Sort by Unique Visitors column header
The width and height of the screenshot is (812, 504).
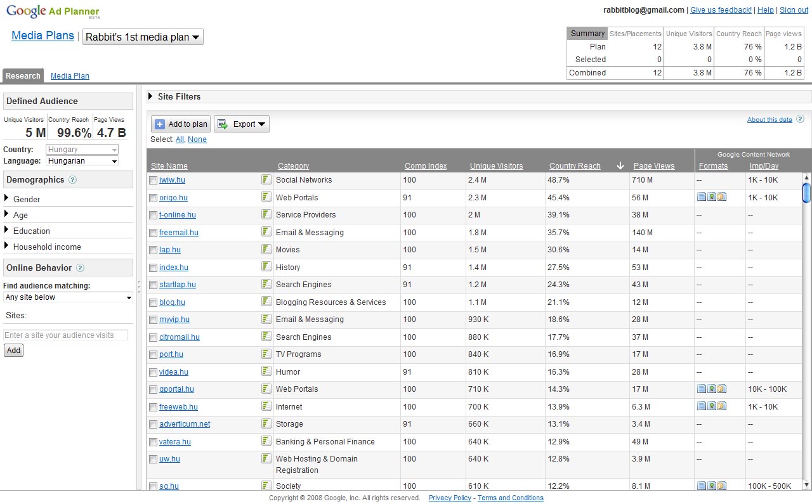point(497,166)
